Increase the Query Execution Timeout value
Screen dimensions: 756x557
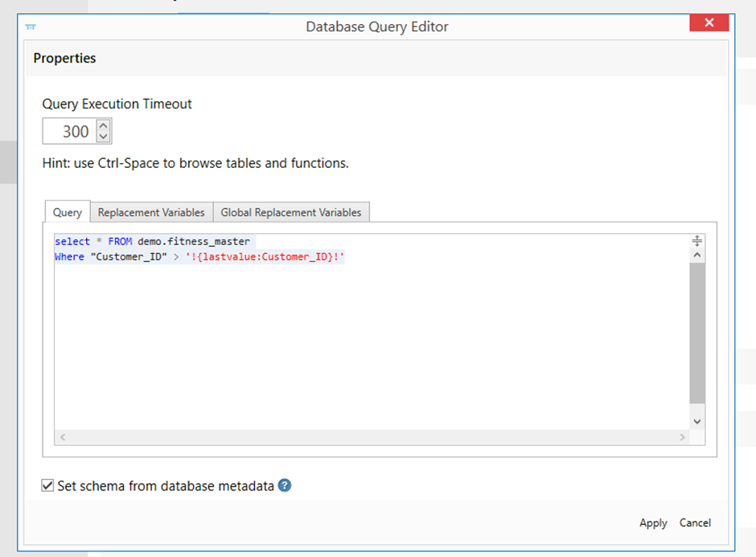tap(103, 125)
